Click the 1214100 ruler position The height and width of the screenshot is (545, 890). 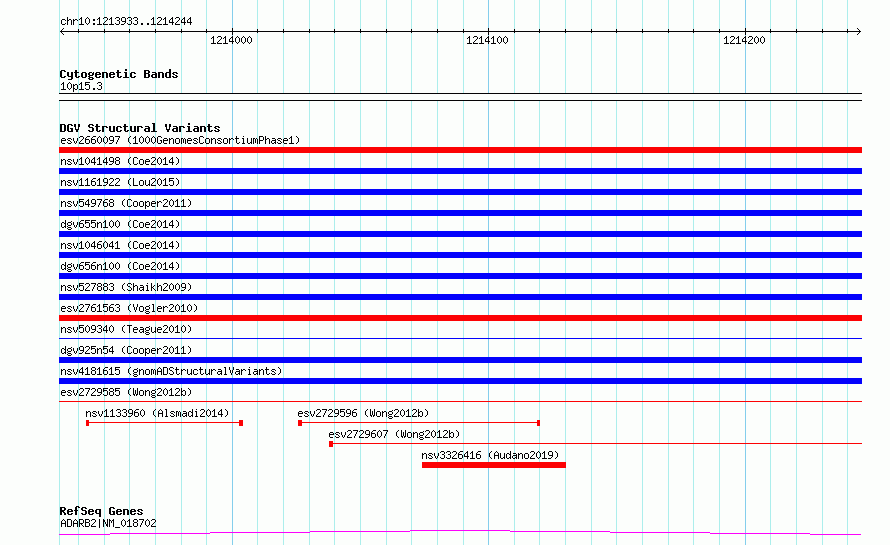tap(487, 40)
